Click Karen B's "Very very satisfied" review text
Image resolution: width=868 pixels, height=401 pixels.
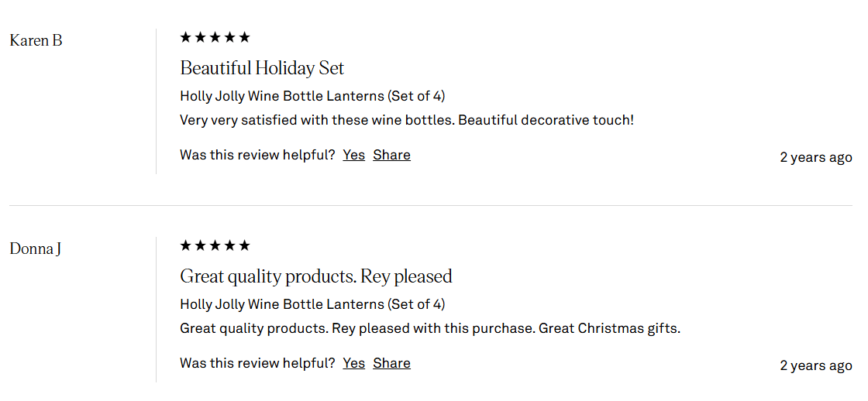(x=406, y=120)
